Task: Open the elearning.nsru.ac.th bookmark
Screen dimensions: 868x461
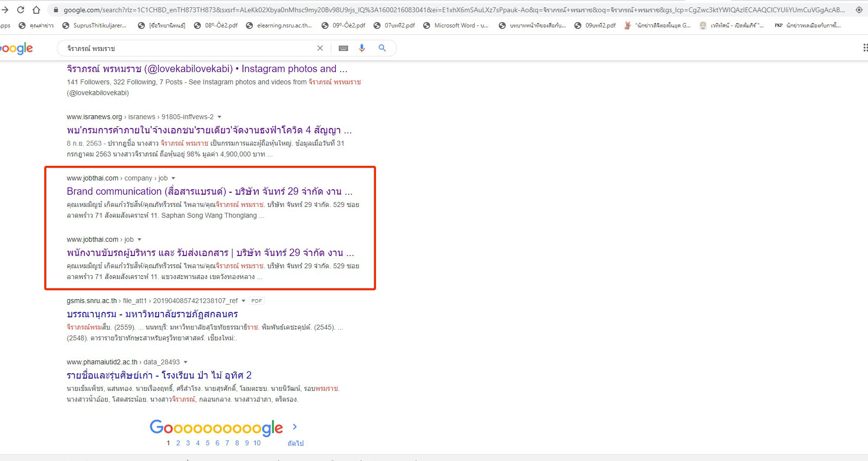Action: [279, 26]
